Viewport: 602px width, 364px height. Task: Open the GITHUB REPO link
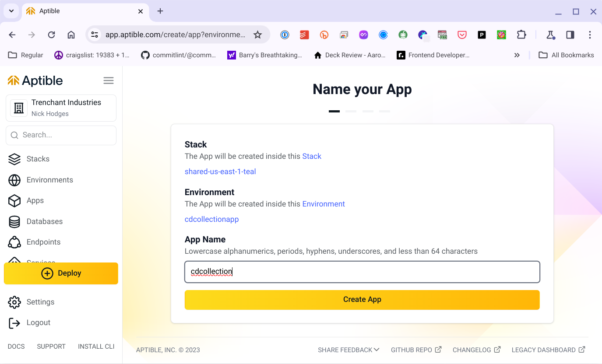pos(416,350)
